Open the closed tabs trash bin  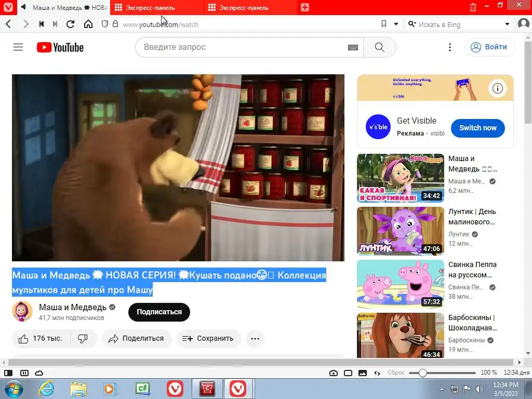[x=473, y=7]
